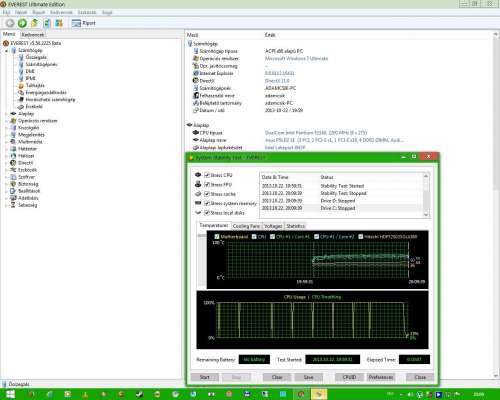
Task: Toggle Hitachi hard disk graph checkbox
Action: pyautogui.click(x=360, y=237)
